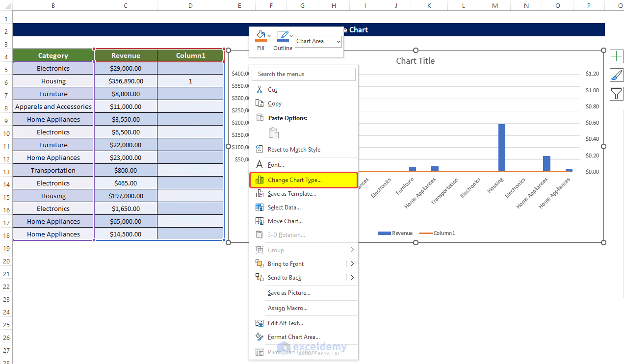Viewport: 624px width, 364px height.
Task: Click the Copy icon in context menu
Action: 260,104
